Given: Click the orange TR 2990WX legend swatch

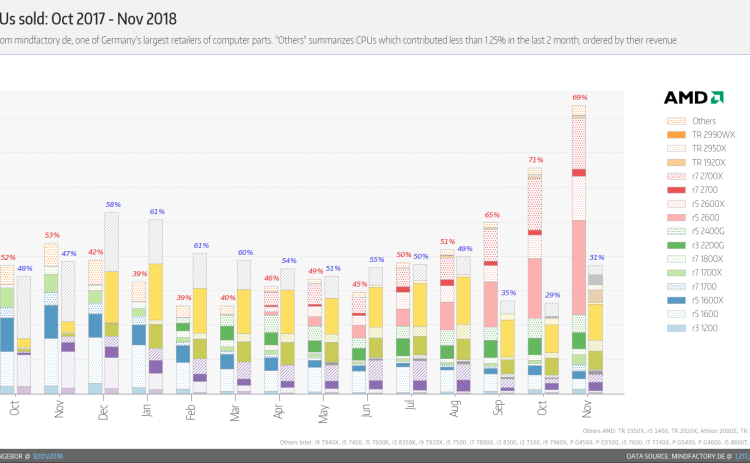Looking at the screenshot, I should coord(676,135).
